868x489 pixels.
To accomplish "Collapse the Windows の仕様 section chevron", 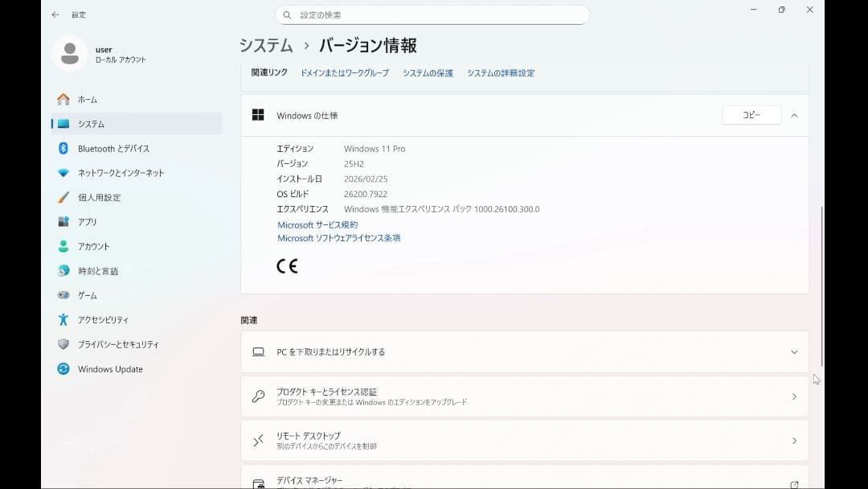I will coord(794,115).
